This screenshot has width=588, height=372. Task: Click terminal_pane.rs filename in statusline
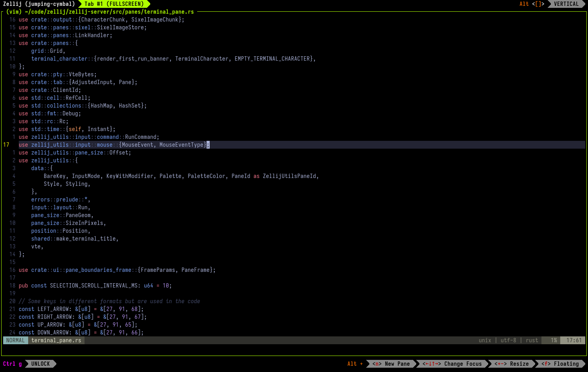click(56, 340)
